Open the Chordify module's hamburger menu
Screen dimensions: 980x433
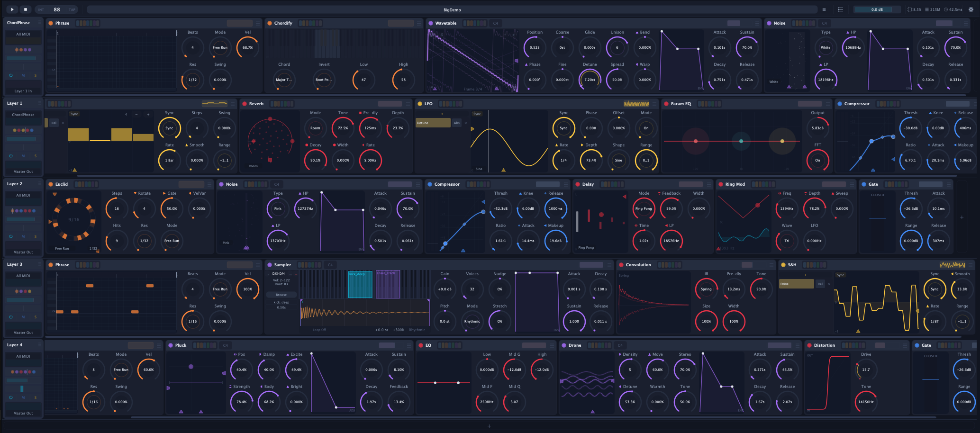point(419,23)
